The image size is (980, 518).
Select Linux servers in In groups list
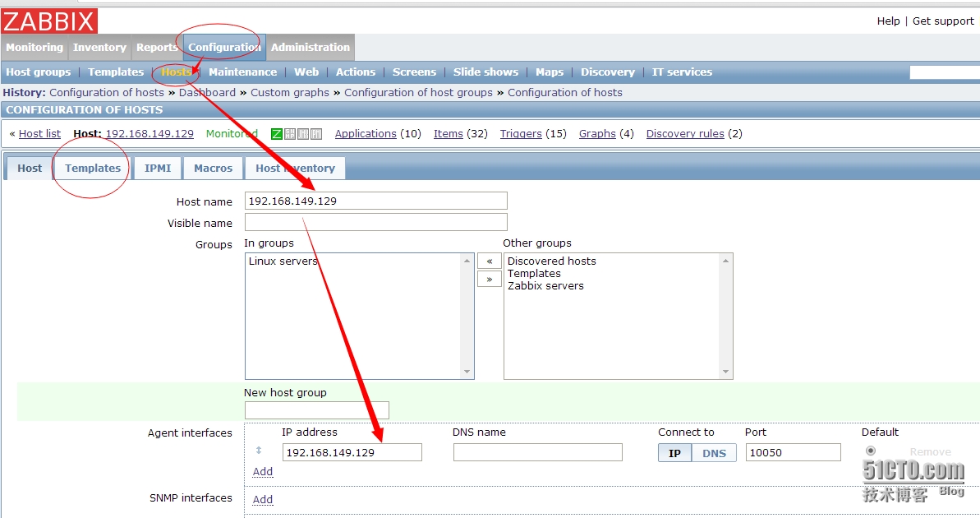tap(283, 261)
